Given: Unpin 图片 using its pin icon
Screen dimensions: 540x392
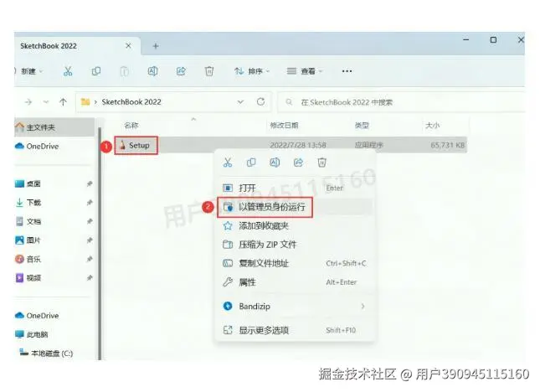Looking at the screenshot, I should click(90, 240).
